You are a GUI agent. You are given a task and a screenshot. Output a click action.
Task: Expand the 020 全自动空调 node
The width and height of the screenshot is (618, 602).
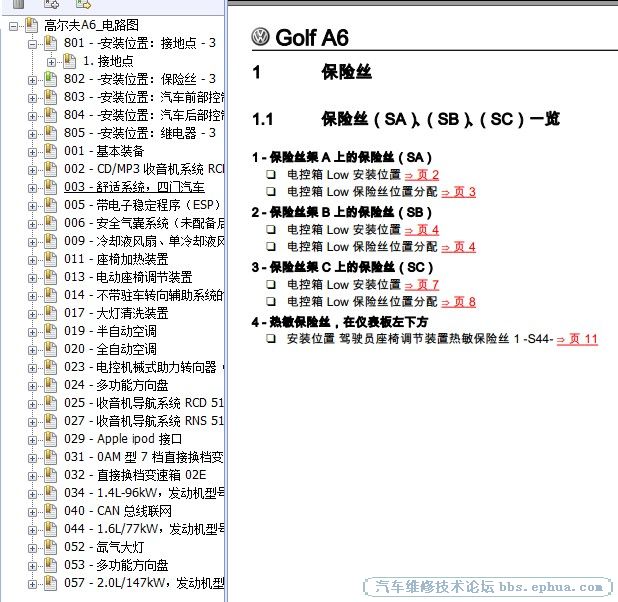(x=33, y=350)
